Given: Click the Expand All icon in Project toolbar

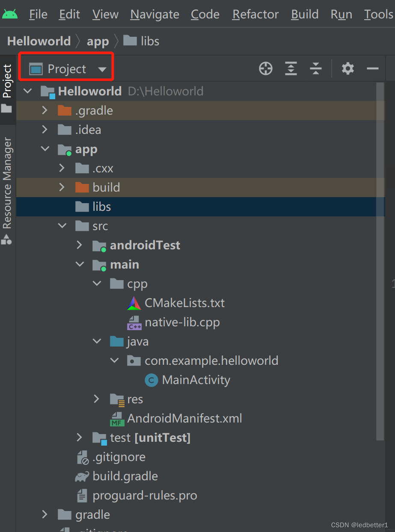Looking at the screenshot, I should click(x=291, y=68).
